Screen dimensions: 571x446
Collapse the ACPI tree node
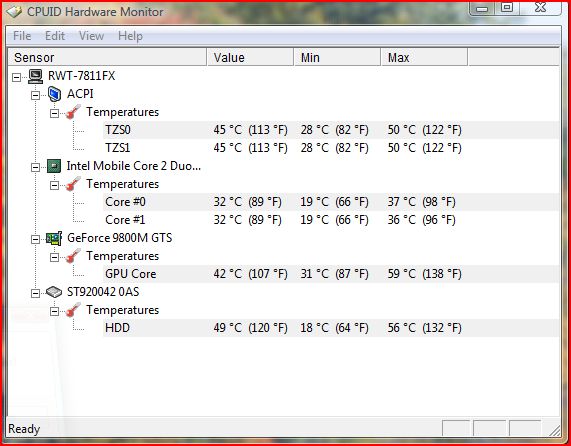(35, 95)
